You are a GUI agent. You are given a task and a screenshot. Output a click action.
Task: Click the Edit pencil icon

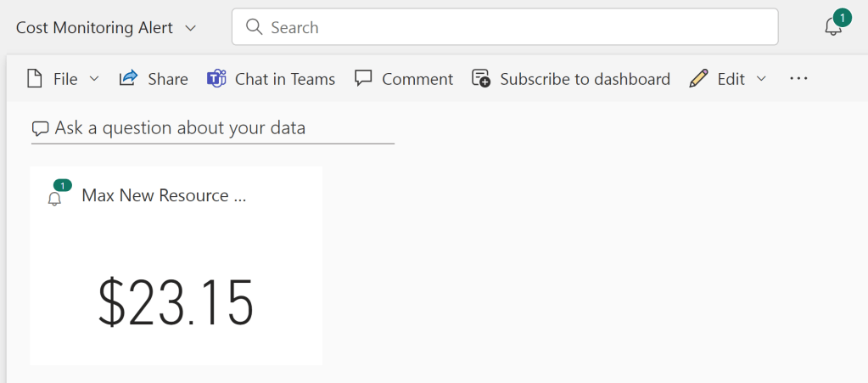click(698, 78)
